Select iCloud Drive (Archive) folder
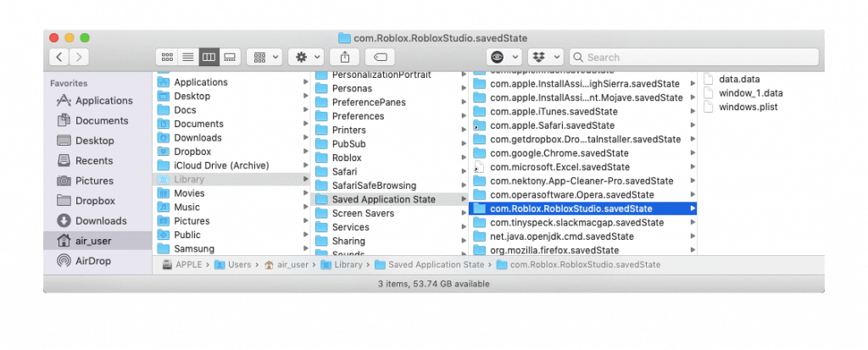The width and height of the screenshot is (868, 350). [232, 165]
